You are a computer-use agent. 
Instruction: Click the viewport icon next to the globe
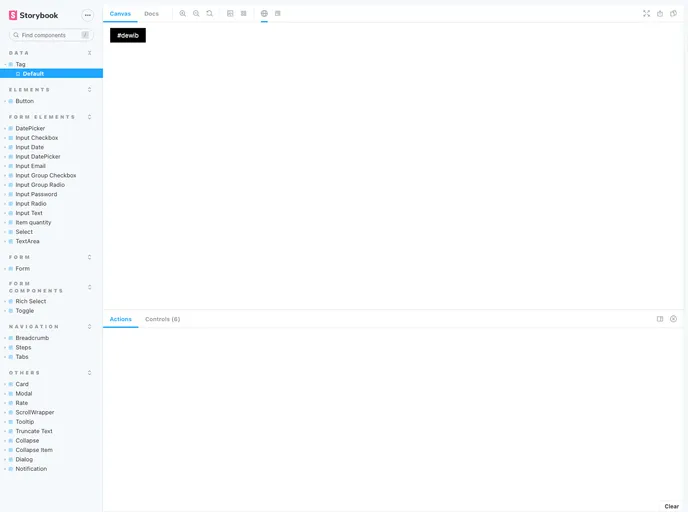click(x=278, y=14)
